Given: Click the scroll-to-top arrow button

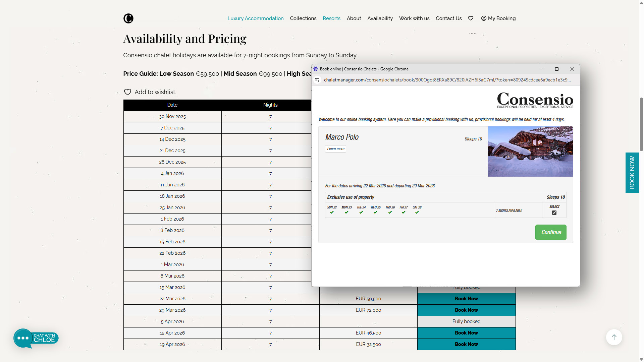Looking at the screenshot, I should pos(614,337).
